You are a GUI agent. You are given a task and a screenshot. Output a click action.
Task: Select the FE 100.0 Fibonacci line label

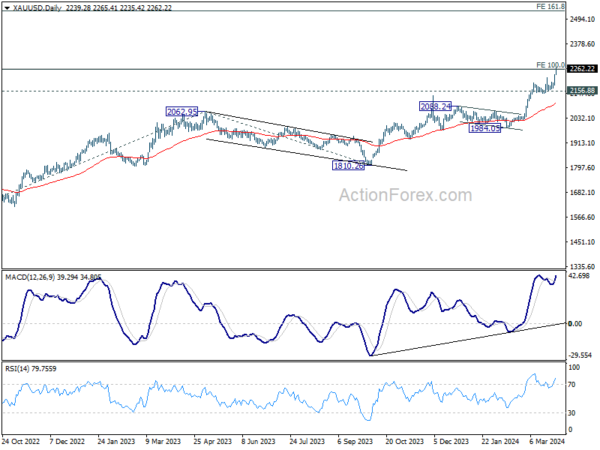coord(550,65)
